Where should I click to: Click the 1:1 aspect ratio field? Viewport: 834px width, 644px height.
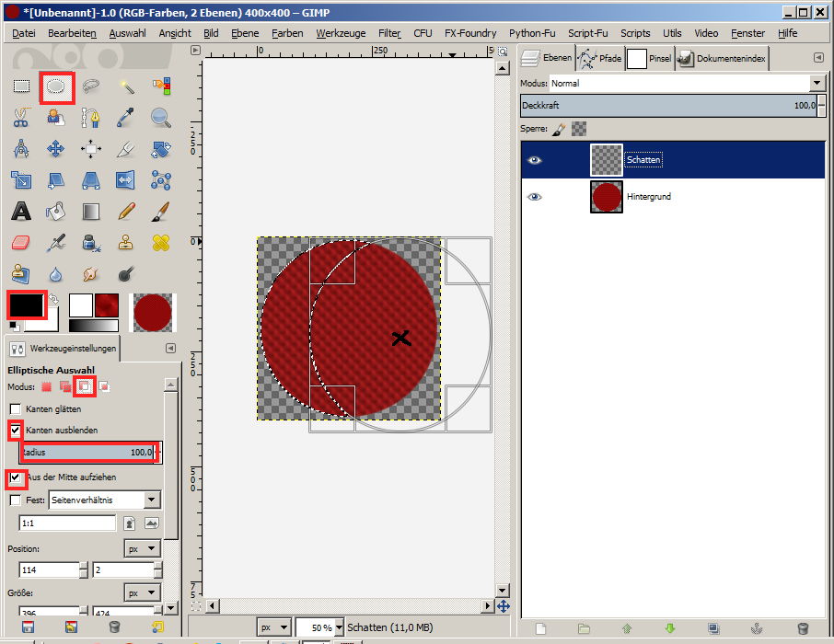pos(66,523)
